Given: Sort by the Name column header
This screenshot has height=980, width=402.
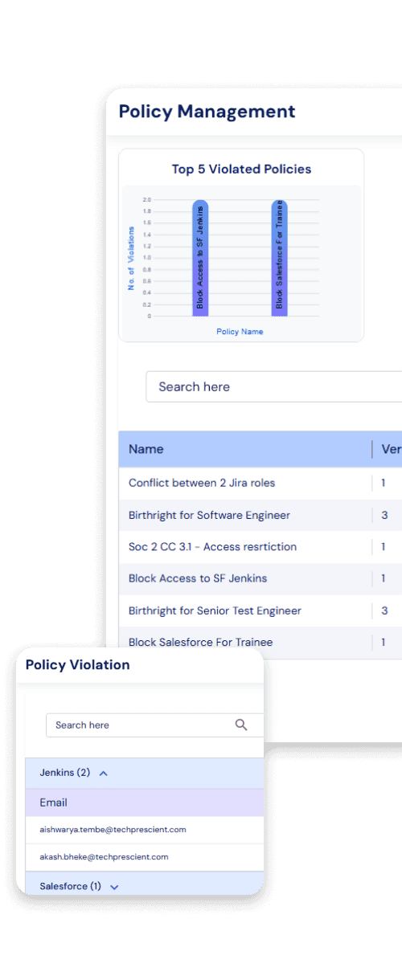Looking at the screenshot, I should (x=146, y=449).
